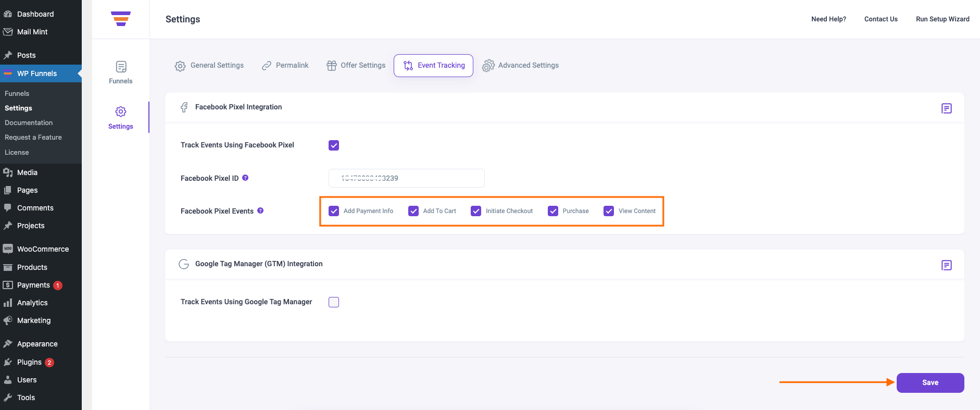Image resolution: width=980 pixels, height=410 pixels.
Task: Click the Projects pin icon
Action: (x=8, y=226)
